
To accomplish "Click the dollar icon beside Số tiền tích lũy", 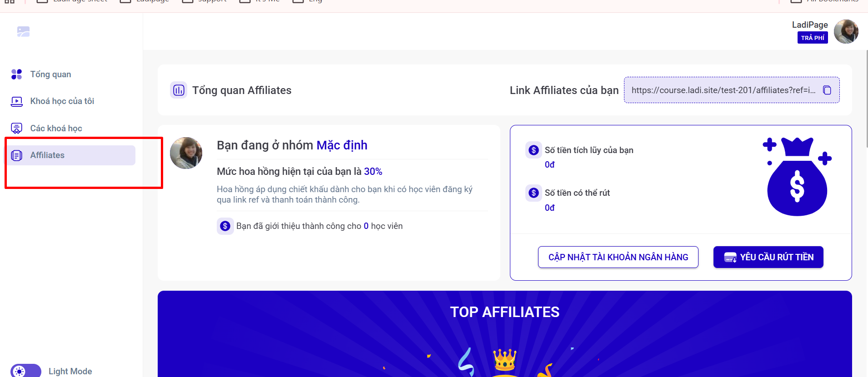I will click(534, 150).
